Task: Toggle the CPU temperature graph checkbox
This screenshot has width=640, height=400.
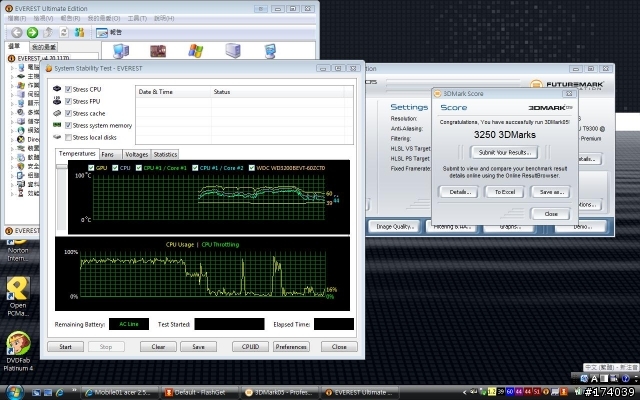Action: tap(115, 168)
